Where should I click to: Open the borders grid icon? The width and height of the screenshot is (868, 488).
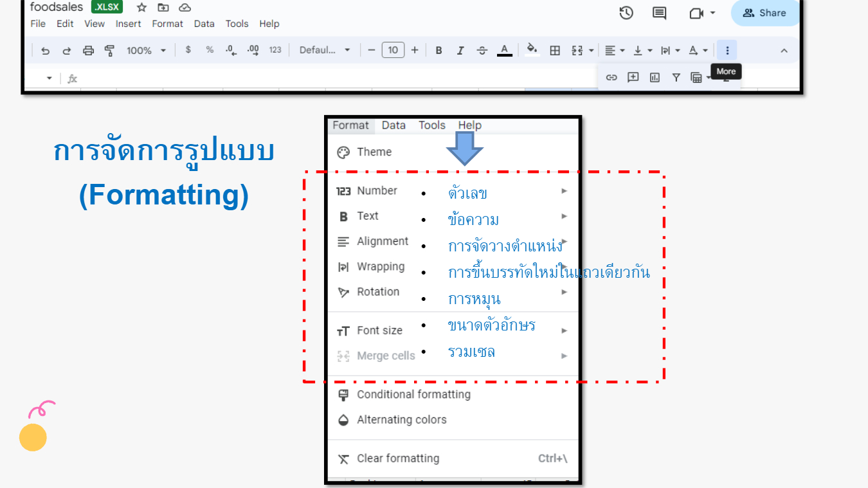pyautogui.click(x=555, y=50)
